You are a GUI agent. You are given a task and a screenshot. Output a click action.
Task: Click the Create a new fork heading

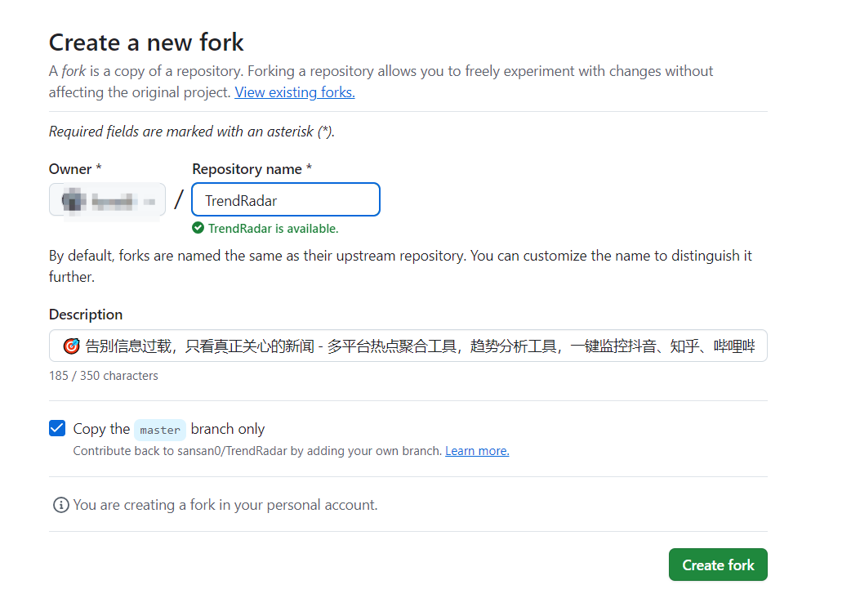pyautogui.click(x=146, y=42)
